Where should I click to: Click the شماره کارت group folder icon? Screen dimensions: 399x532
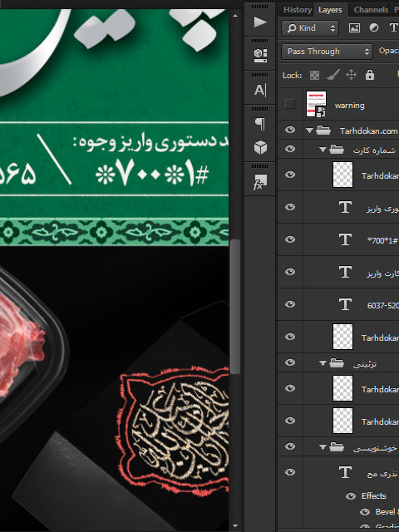(337, 150)
